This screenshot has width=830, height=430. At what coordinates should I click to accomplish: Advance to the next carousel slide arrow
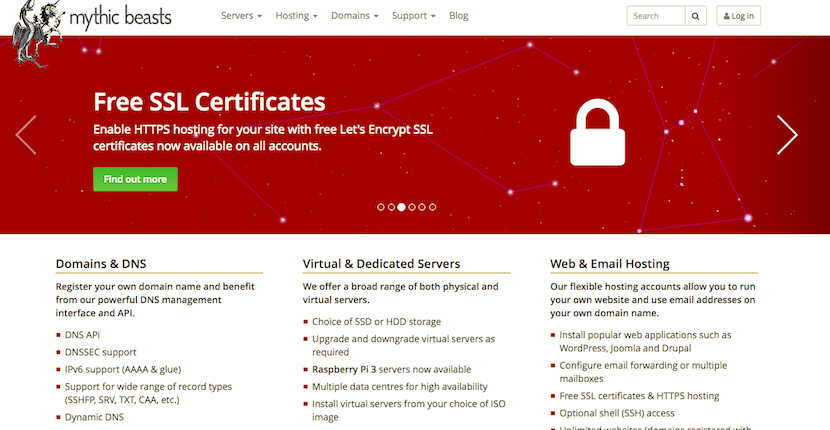(787, 135)
